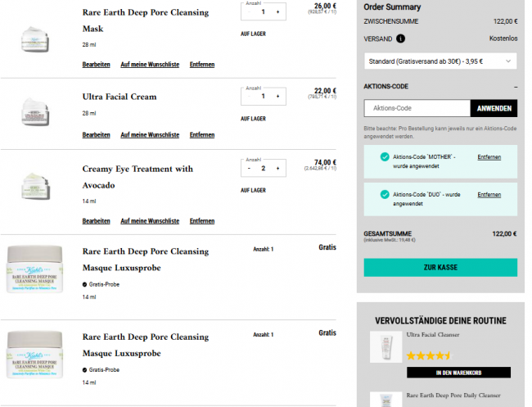Edit the Creamy Eye Treatment with Avocado item
This screenshot has height=407, width=532.
click(96, 221)
